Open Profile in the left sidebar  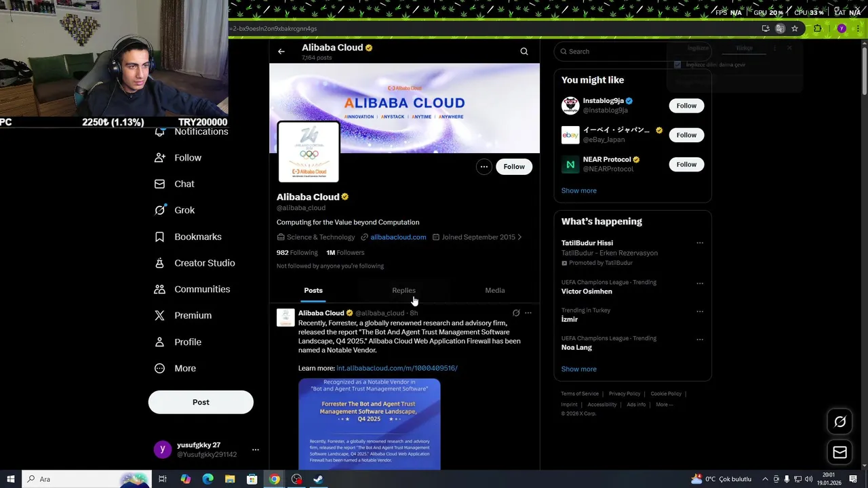[178, 342]
